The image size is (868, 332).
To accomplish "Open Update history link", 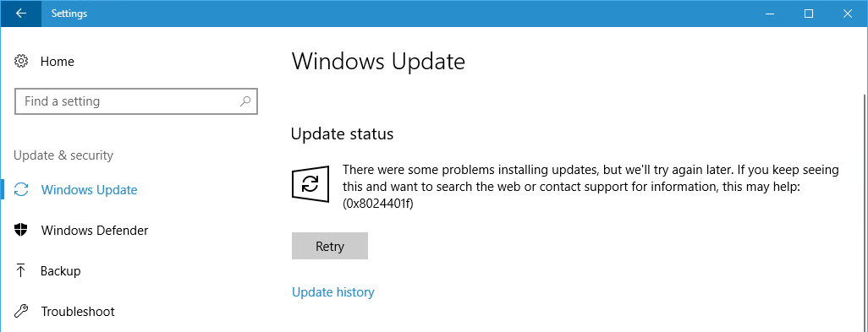I will pos(333,291).
